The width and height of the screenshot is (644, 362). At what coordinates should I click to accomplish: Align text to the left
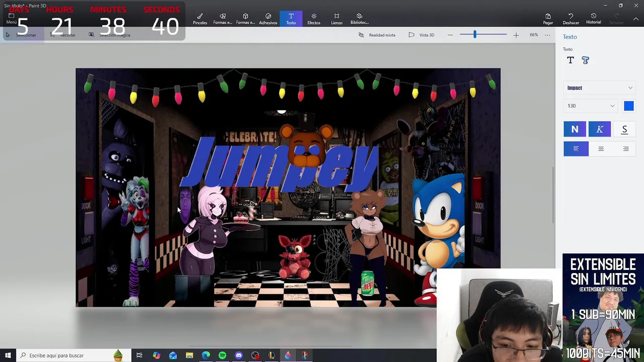pos(576,149)
